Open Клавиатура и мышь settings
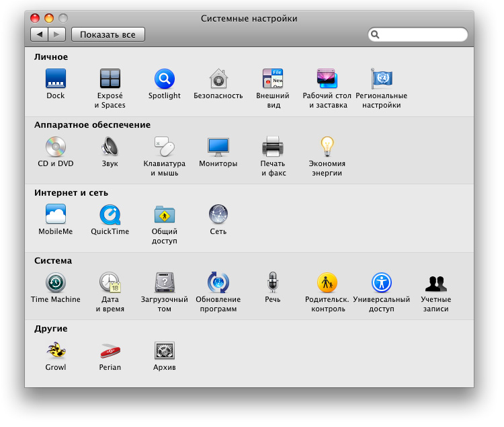 pos(164,147)
